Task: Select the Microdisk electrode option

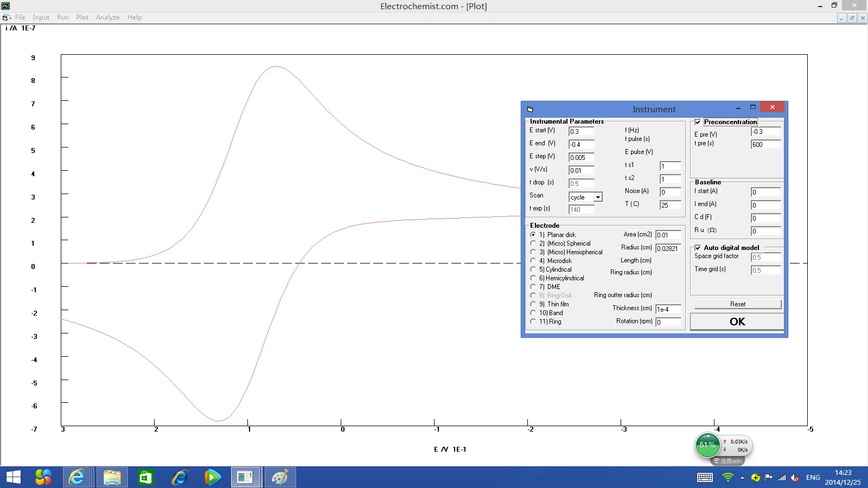Action: [x=533, y=261]
